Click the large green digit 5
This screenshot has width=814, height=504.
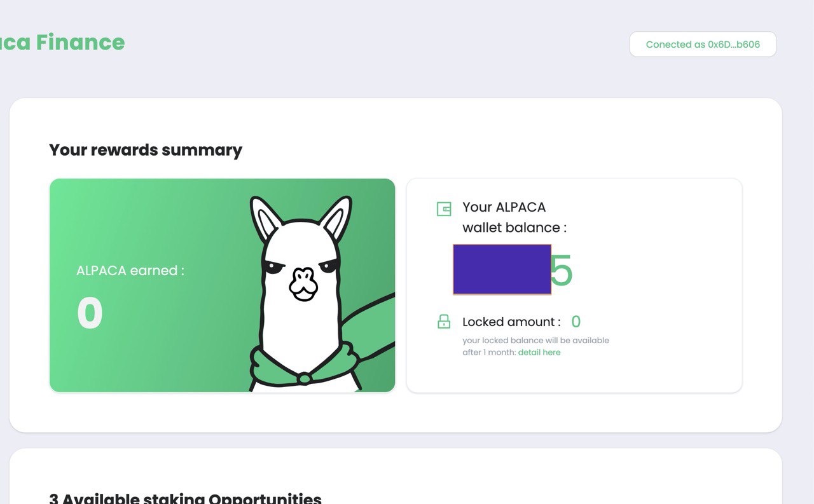pos(562,272)
